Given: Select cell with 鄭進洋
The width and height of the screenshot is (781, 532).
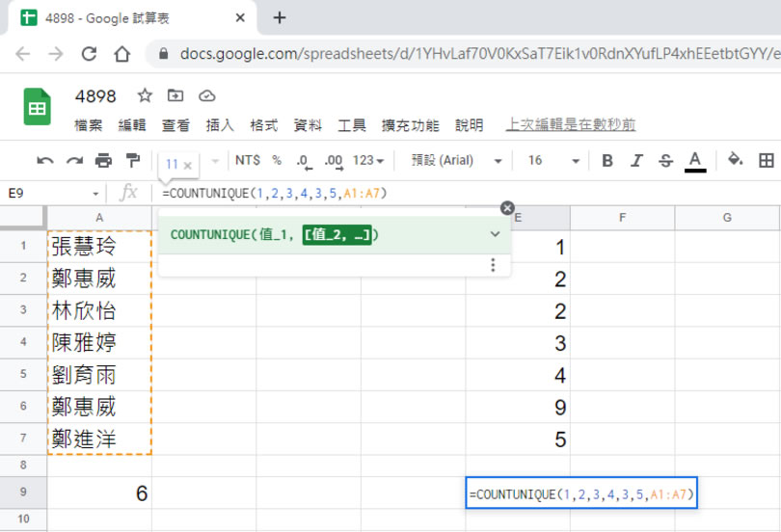Looking at the screenshot, I should [x=99, y=439].
